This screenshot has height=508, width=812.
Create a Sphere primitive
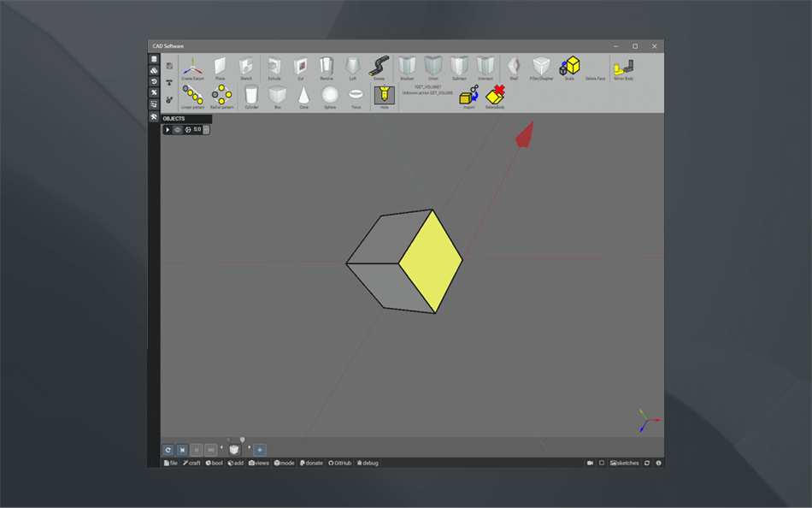(329, 96)
